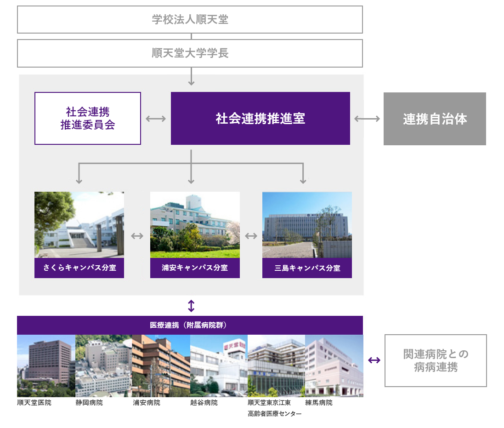504x428 pixels.
Task: Click the 三島キャンパス分室 label
Action: 307,268
